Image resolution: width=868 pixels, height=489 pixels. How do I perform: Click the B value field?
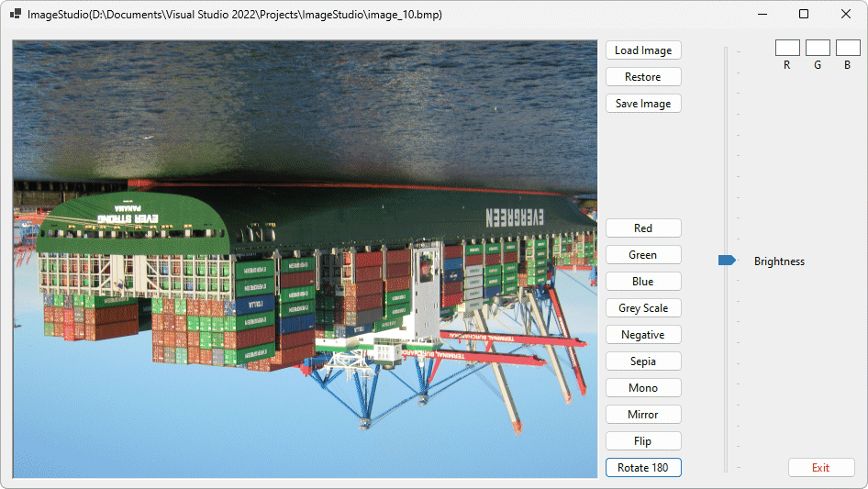848,48
